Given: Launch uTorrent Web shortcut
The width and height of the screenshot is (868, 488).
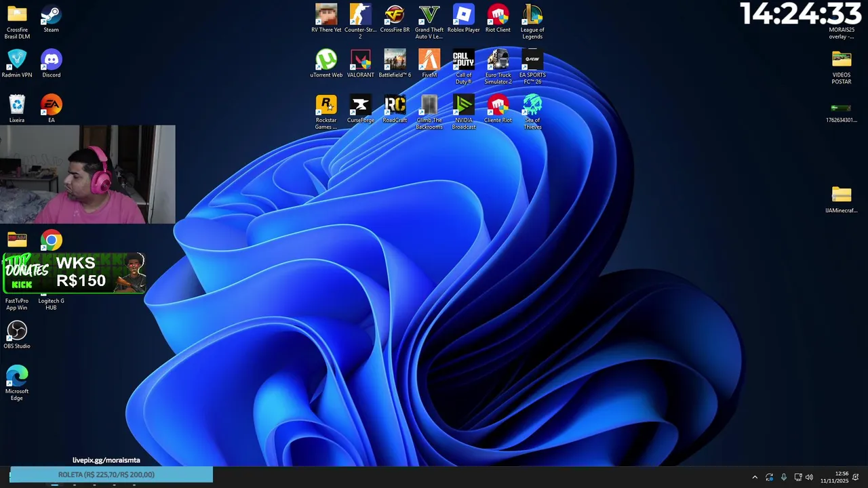Looking at the screenshot, I should tap(326, 64).
